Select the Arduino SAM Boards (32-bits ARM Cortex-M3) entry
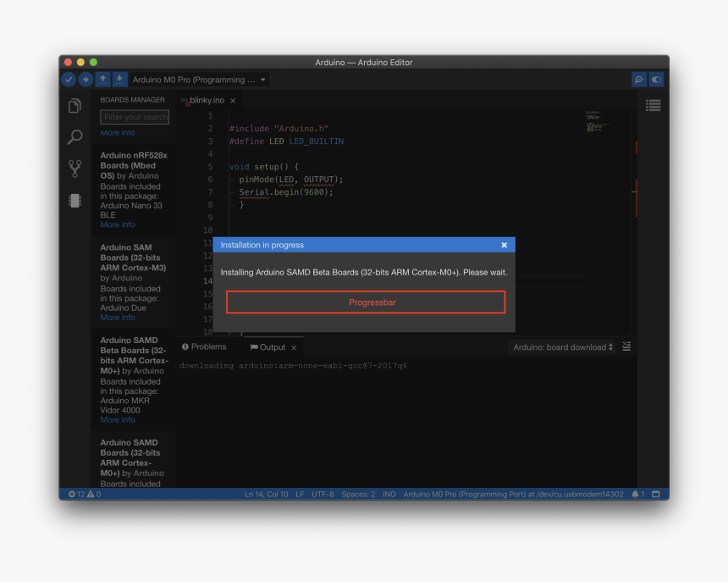Viewport: 728px width, 582px height. click(134, 282)
